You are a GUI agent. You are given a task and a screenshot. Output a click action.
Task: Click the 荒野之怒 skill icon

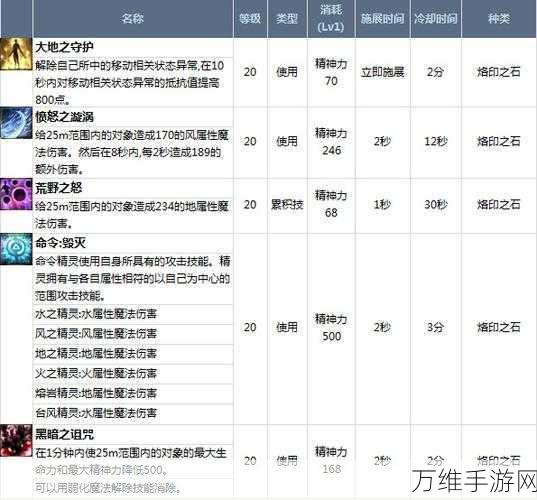16,194
